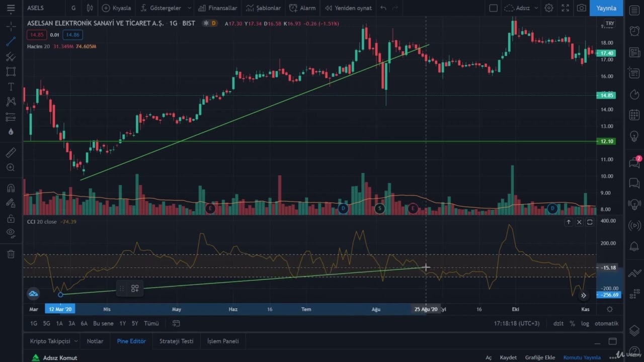Screen dimensions: 644x362
Task: Select the text annotation tool
Action: coord(11,86)
